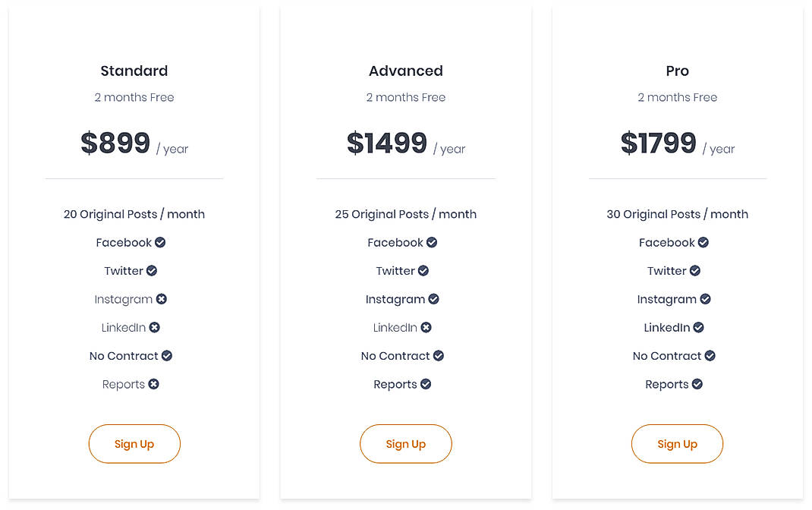Click the LinkedIn cross icon in Advanced plan

coord(426,327)
